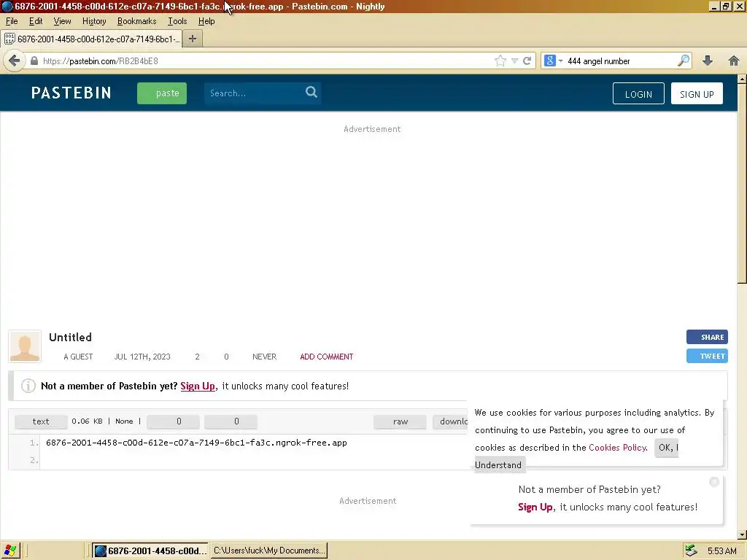The image size is (747, 560).
Task: Click the TWEET button
Action: [707, 356]
